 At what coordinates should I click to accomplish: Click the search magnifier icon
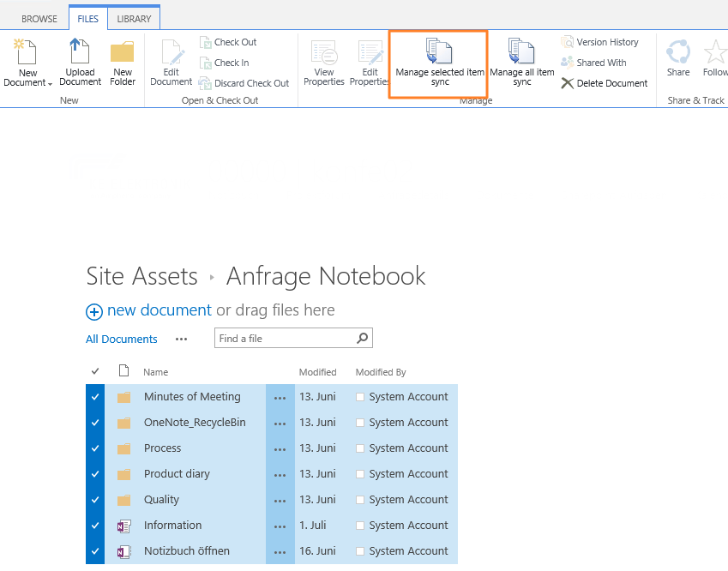tap(363, 339)
